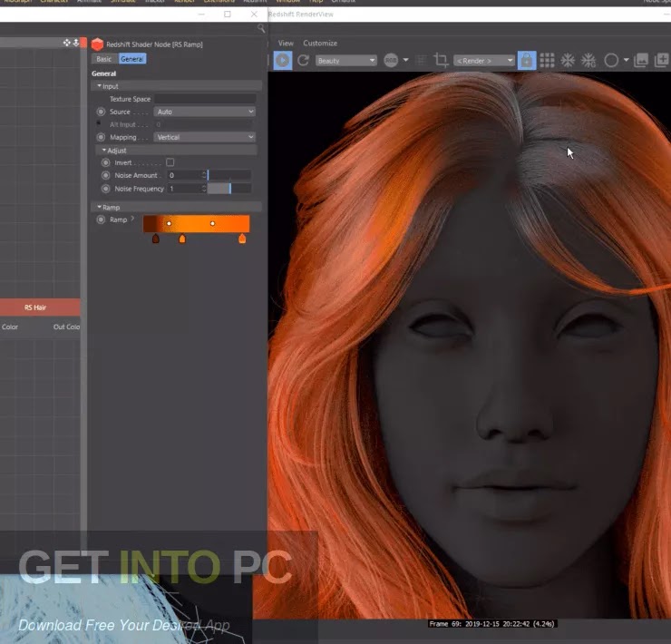
Task: Click the Redshift Shader Node [RS Ramp] title
Action: click(x=154, y=44)
